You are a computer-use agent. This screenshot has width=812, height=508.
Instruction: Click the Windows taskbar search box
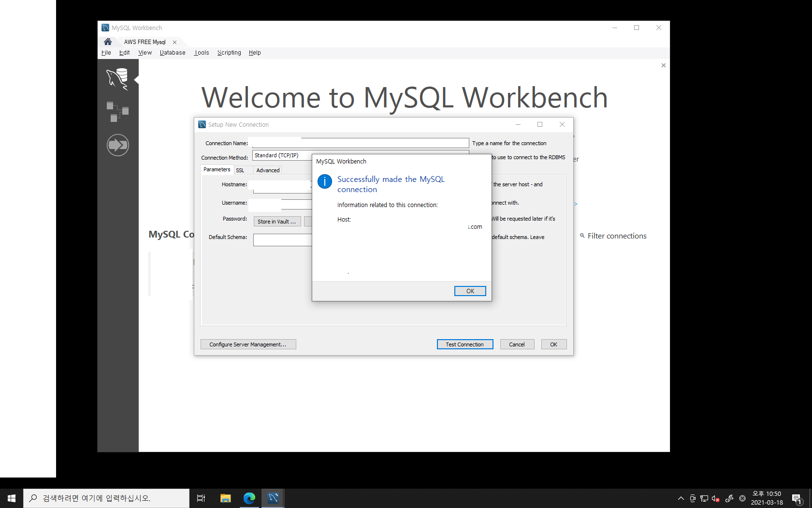[106, 498]
